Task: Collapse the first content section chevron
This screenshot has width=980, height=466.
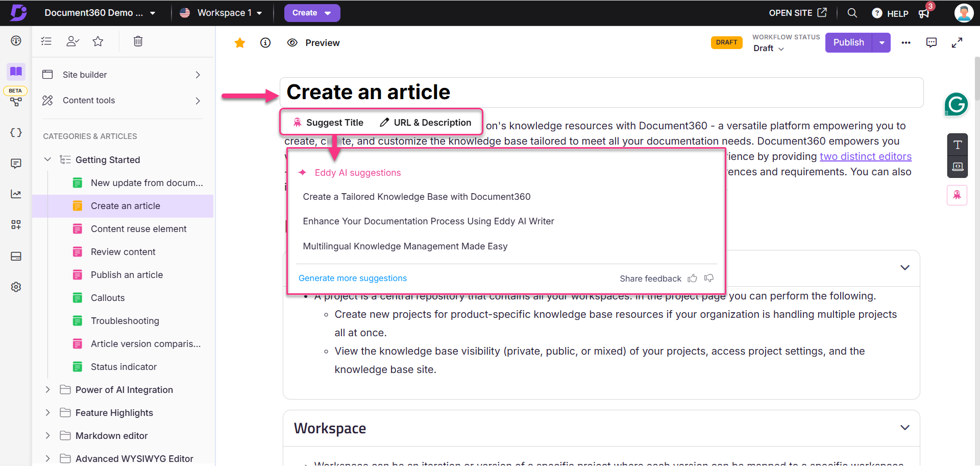Action: tap(905, 268)
